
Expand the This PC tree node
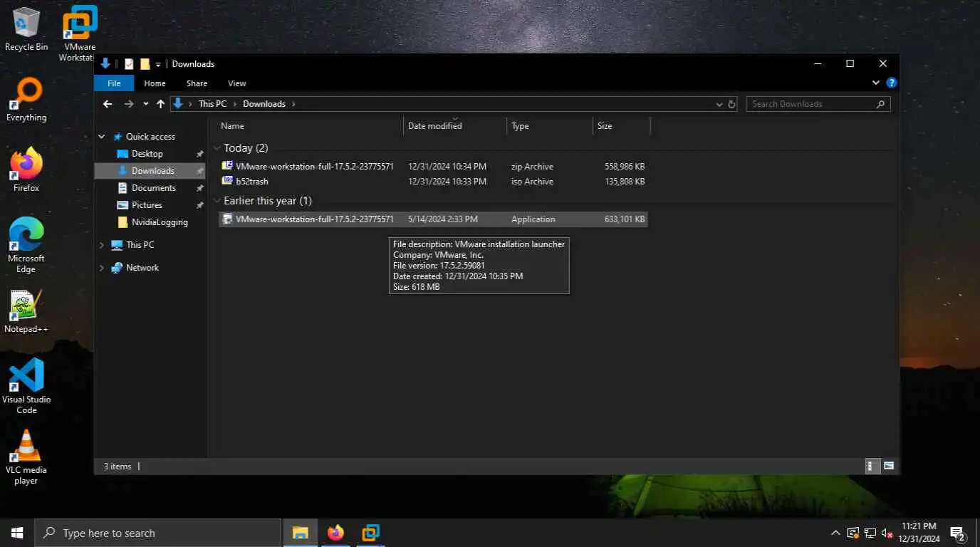pyautogui.click(x=102, y=245)
